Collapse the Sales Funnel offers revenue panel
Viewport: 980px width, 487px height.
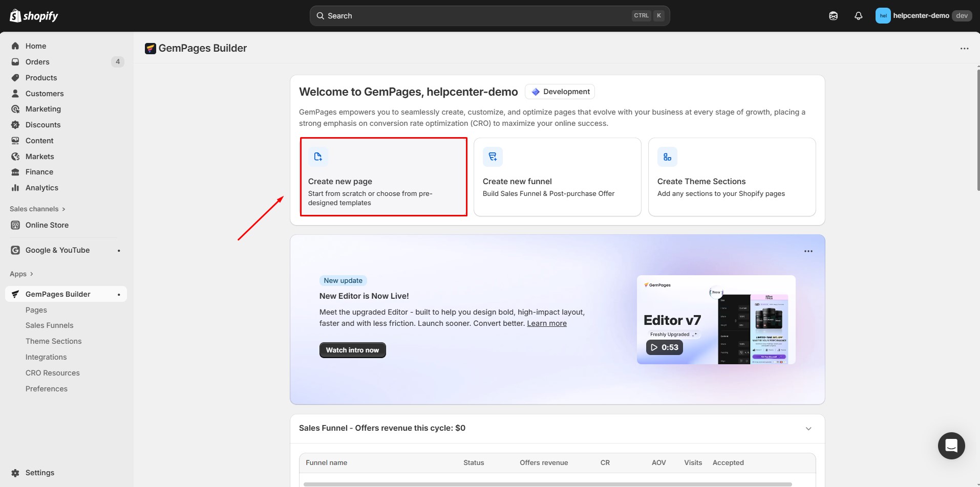tap(808, 428)
